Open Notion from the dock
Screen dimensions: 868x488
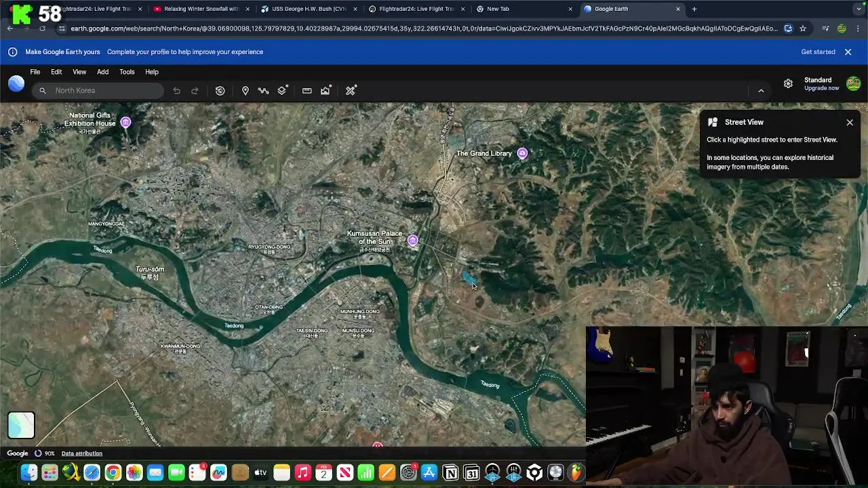click(x=450, y=472)
